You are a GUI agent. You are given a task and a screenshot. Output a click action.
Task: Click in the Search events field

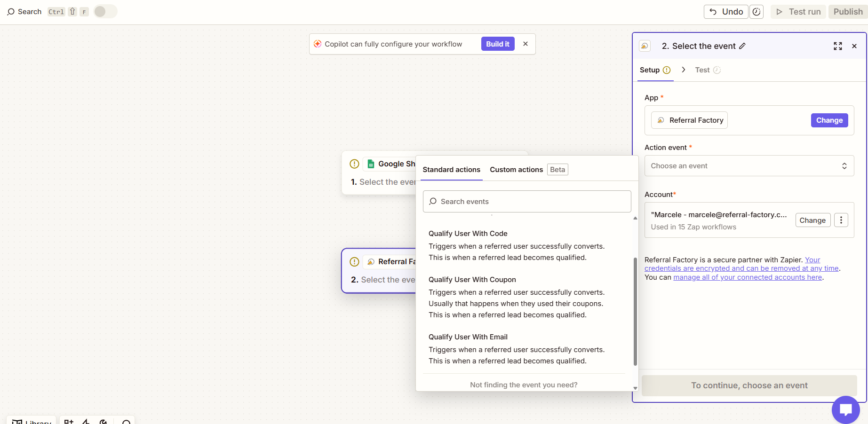point(527,202)
